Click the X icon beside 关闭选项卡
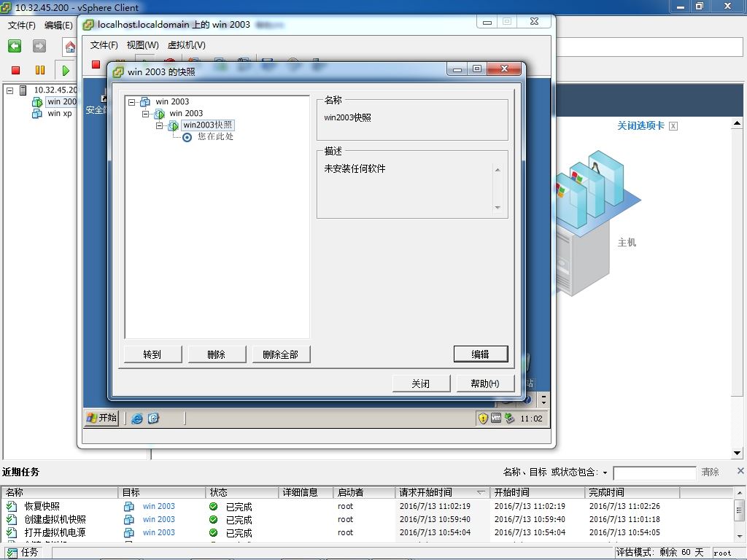This screenshot has width=747, height=560. point(673,126)
